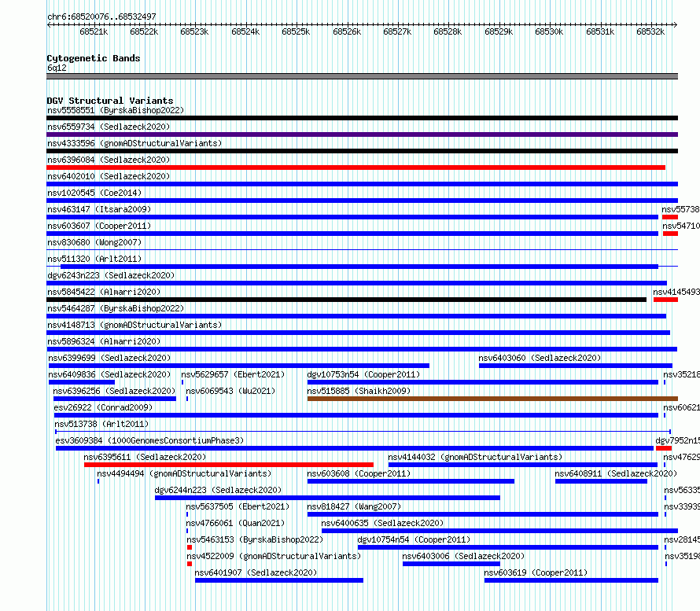Click nsv4333596 (gnomADStructuralVariants) label

(134, 143)
